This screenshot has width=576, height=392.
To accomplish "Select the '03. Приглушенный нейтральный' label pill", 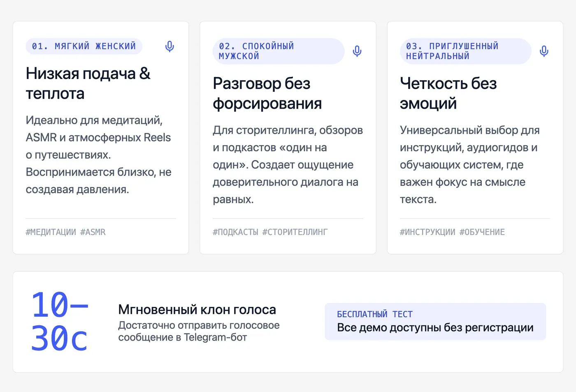I will [x=465, y=51].
